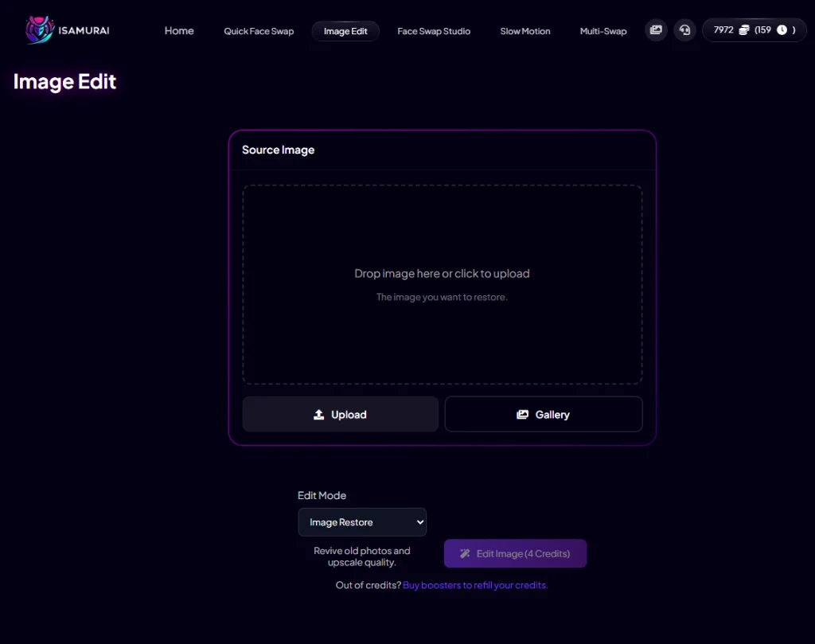Screen dimensions: 815x644
Task: Open the Slow Motion tab
Action: tap(524, 31)
